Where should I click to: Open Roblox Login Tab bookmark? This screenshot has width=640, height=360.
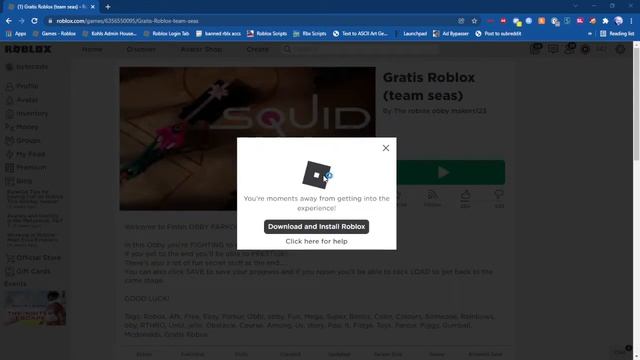(x=167, y=33)
